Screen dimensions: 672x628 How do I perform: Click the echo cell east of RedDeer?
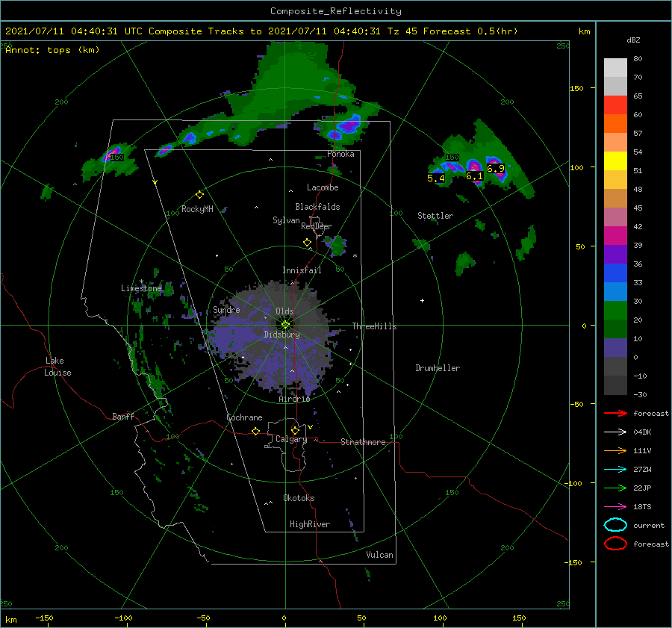click(x=336, y=245)
